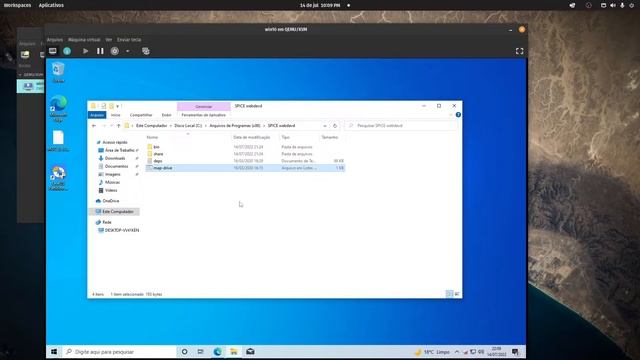The image size is (640, 360).
Task: Click the Pesquisar SPICE webdavd search box
Action: pyautogui.click(x=402, y=126)
